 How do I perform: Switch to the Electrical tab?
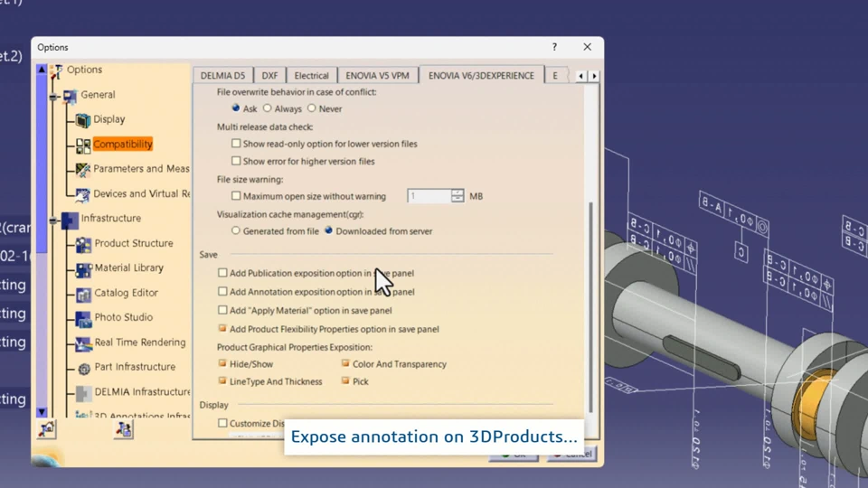(312, 76)
